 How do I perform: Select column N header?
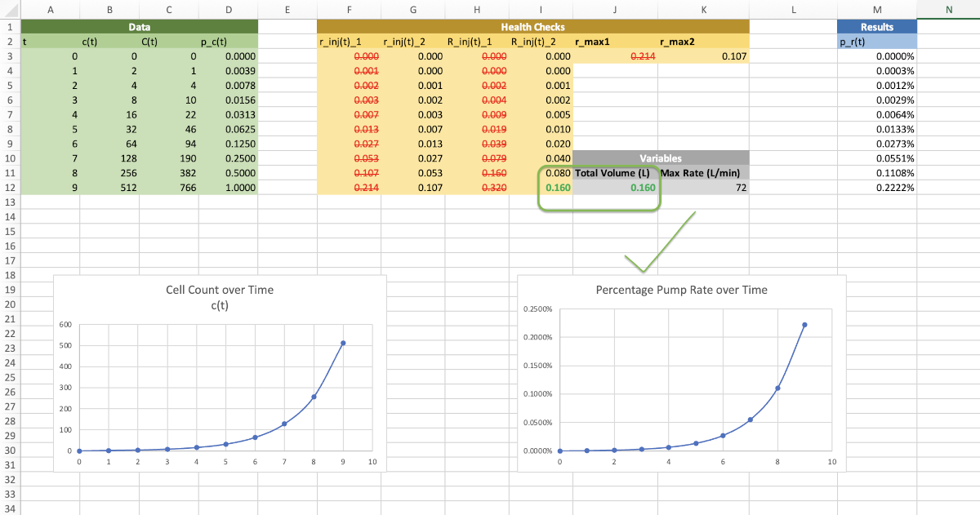[948, 9]
